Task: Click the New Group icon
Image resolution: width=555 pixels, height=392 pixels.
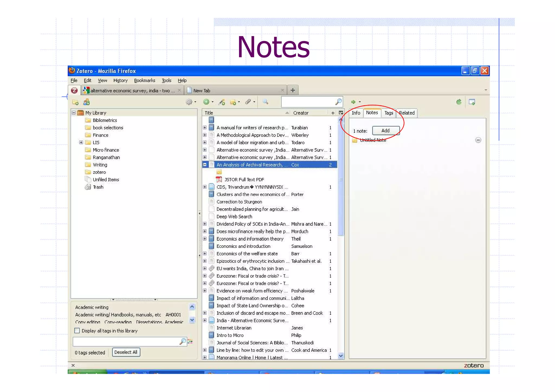Action: (x=86, y=102)
